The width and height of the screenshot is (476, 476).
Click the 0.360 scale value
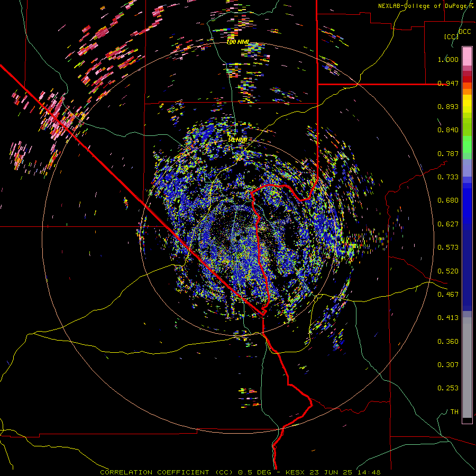click(x=448, y=342)
